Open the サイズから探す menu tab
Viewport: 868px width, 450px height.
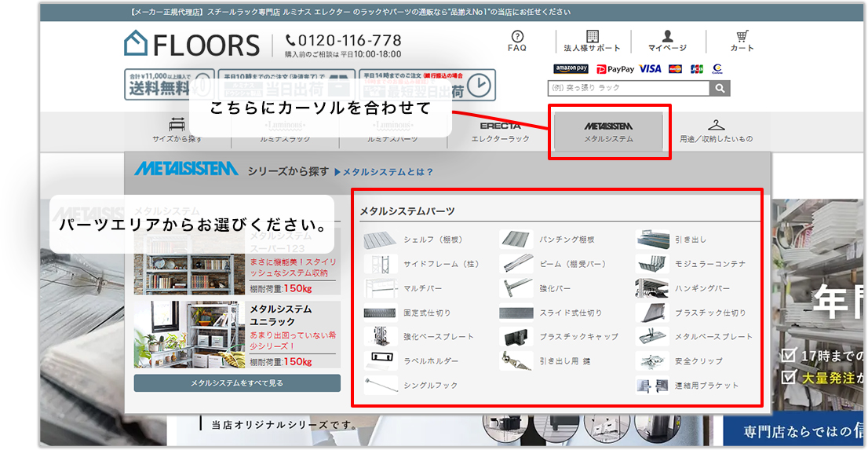pos(177,131)
